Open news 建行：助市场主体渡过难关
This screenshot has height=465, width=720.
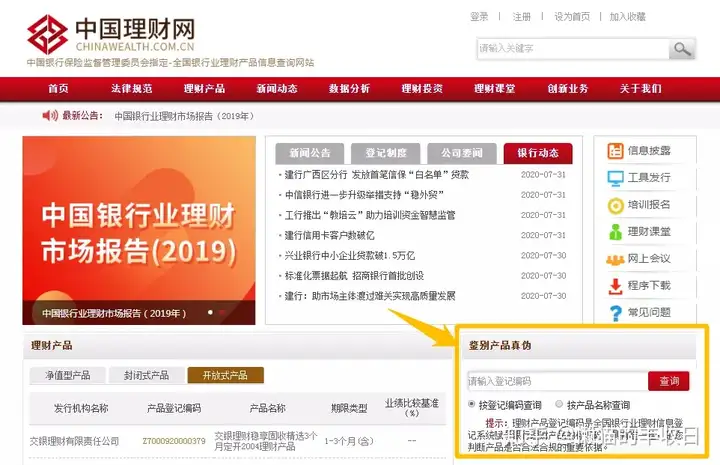[x=370, y=296]
